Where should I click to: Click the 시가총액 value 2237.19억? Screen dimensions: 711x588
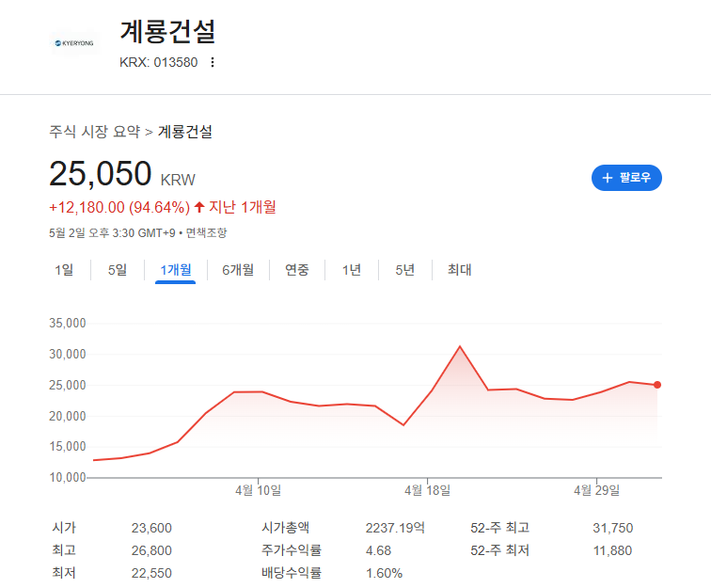tap(395, 528)
